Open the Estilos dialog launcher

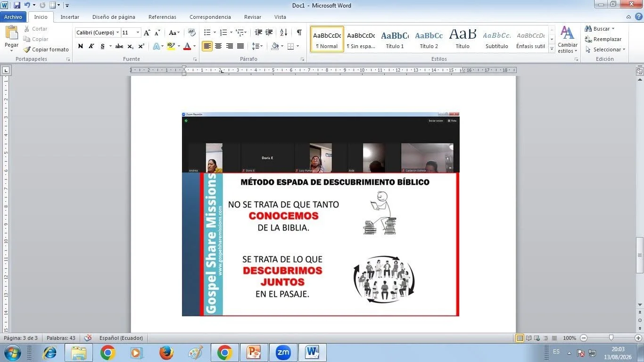pos(576,59)
